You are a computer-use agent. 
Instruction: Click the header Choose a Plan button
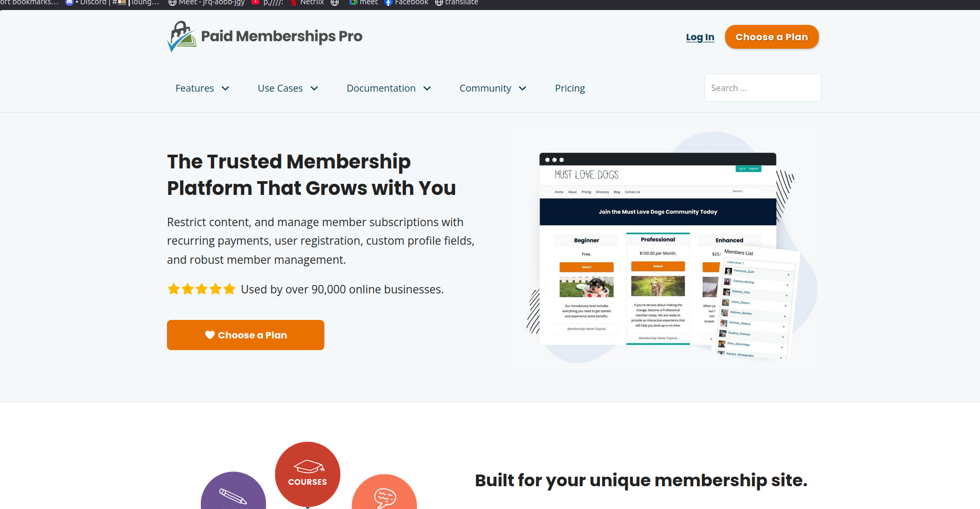[x=772, y=37]
